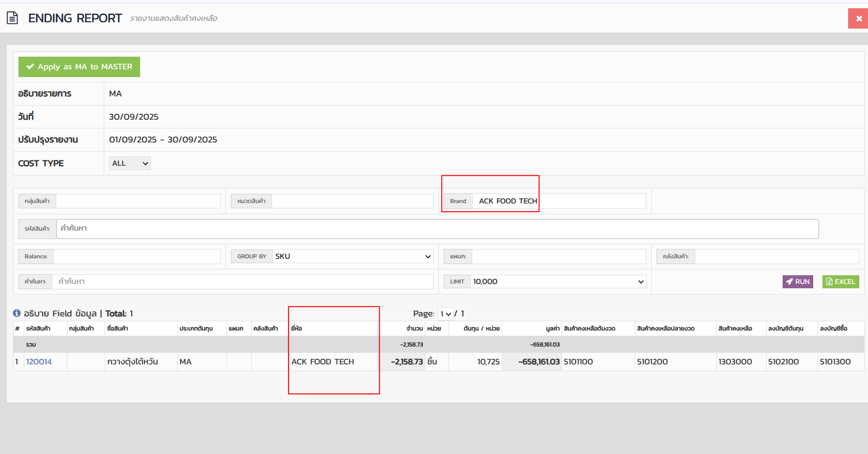Click the คำค้นหา keyword input field
The width and height of the screenshot is (868, 454).
point(242,282)
